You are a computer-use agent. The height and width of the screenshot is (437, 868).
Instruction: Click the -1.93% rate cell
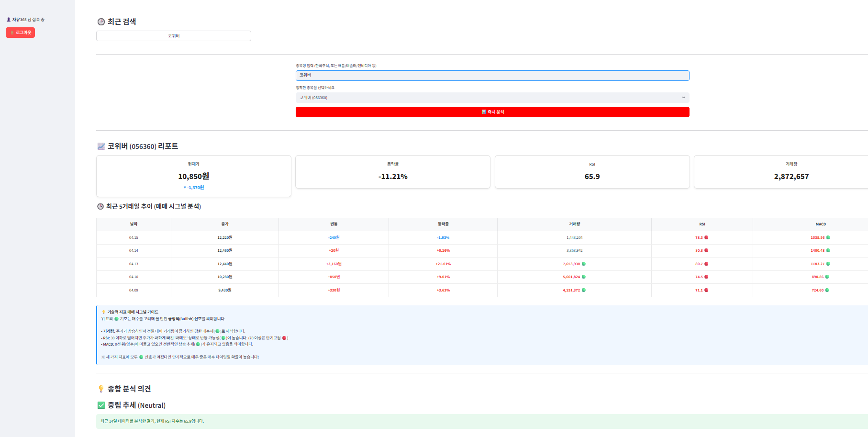pyautogui.click(x=443, y=237)
